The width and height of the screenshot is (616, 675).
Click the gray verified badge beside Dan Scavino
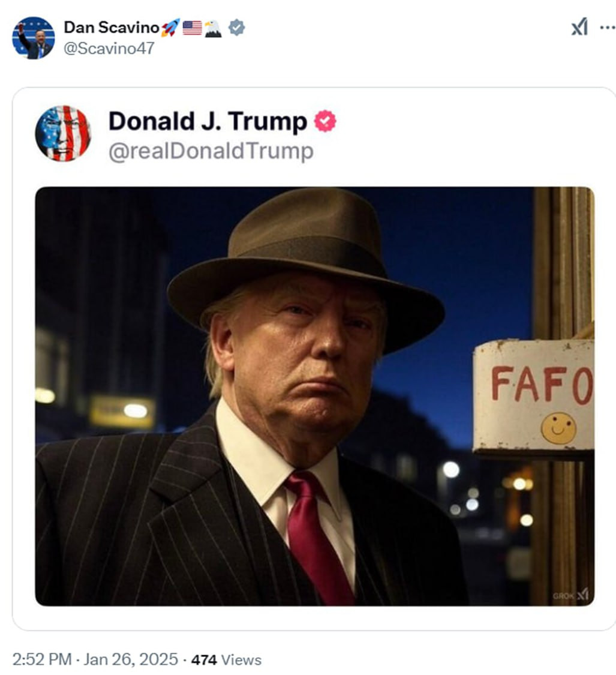coord(237,28)
